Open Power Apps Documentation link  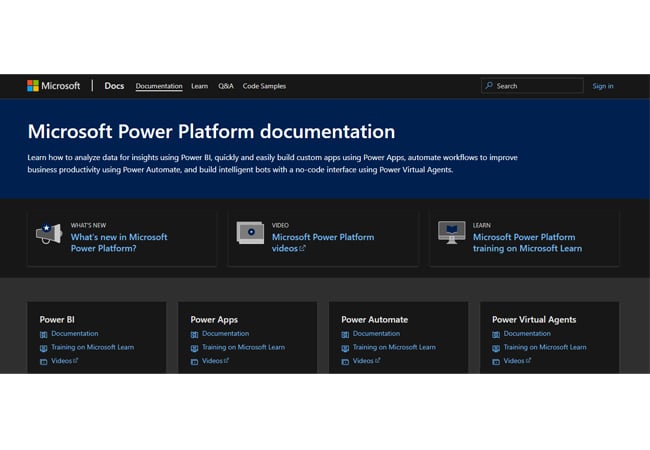(226, 334)
